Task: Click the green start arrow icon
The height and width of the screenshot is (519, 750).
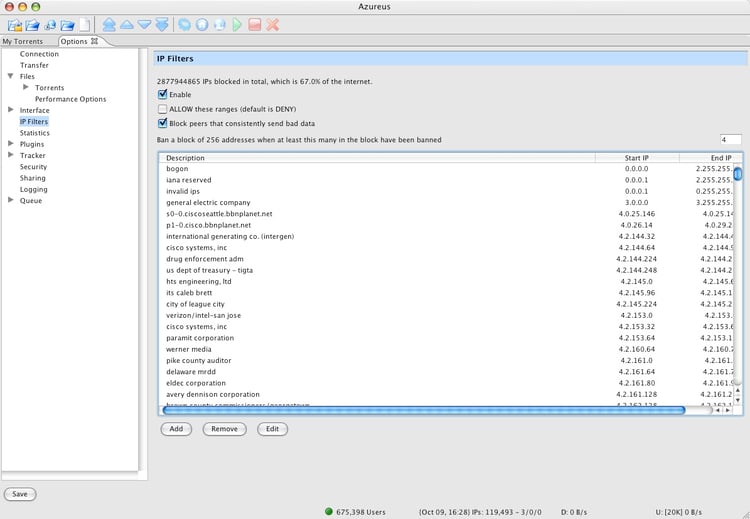Action: click(237, 24)
